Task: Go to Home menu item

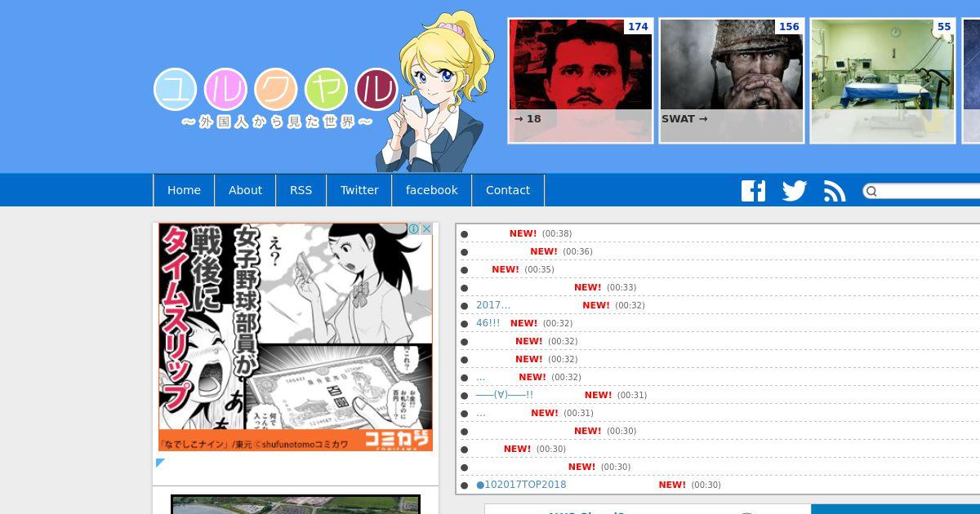Action: point(184,190)
